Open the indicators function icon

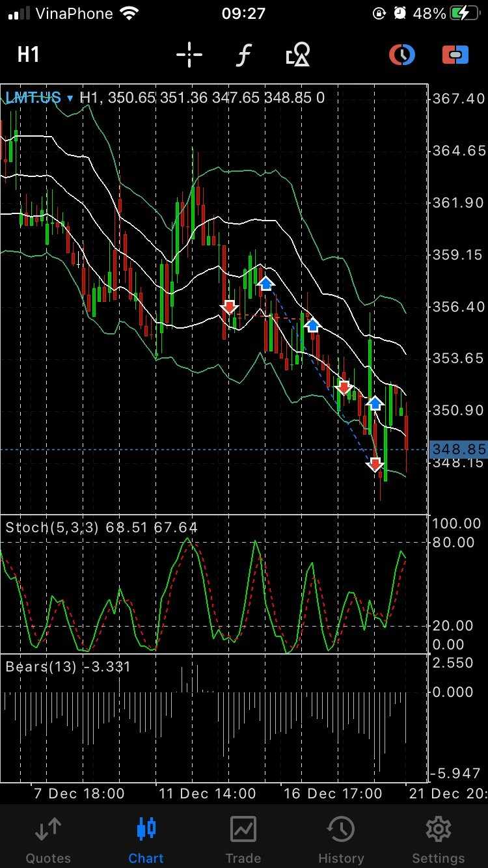(243, 55)
